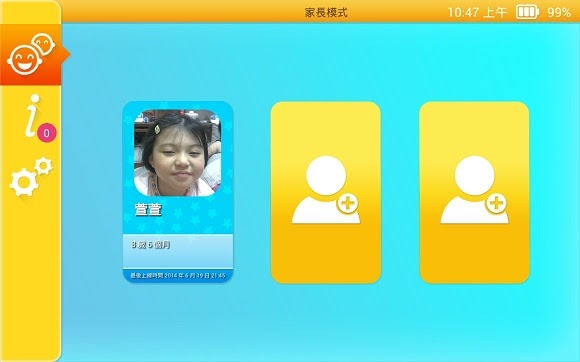The width and height of the screenshot is (580, 362).
Task: Open the info 'i' sidebar icon
Action: [x=33, y=115]
